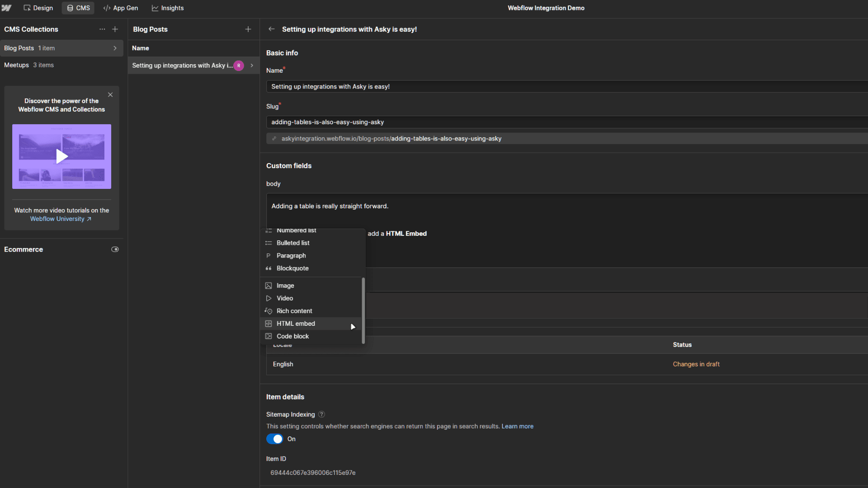Click the Changes in draft status
The height and width of the screenshot is (488, 868).
[696, 364]
